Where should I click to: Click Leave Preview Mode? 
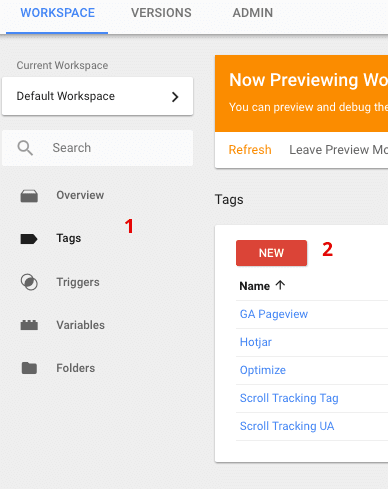(x=338, y=150)
